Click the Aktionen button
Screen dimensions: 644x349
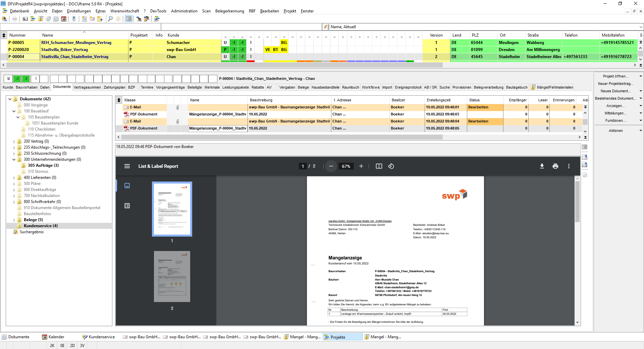(x=616, y=131)
